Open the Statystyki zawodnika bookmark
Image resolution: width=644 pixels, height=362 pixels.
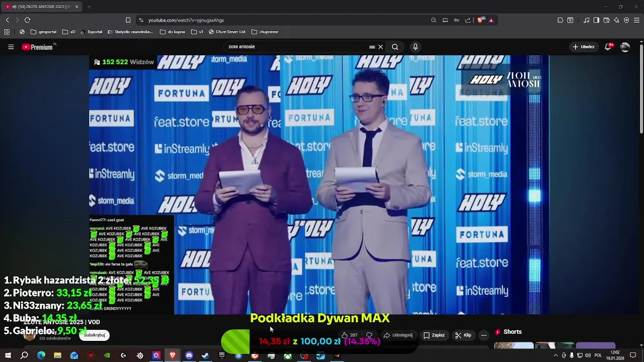(x=130, y=32)
